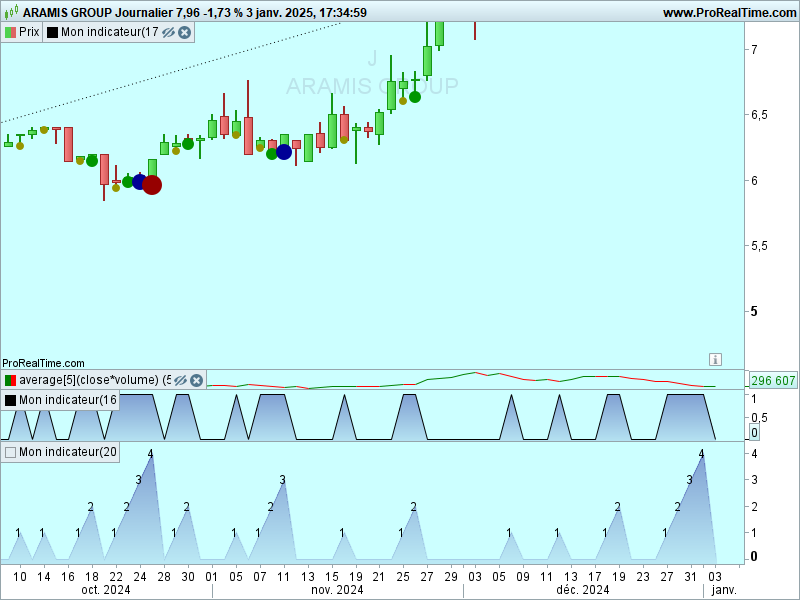Click the déc. 2024 month label
The image size is (800, 600).
point(583,590)
